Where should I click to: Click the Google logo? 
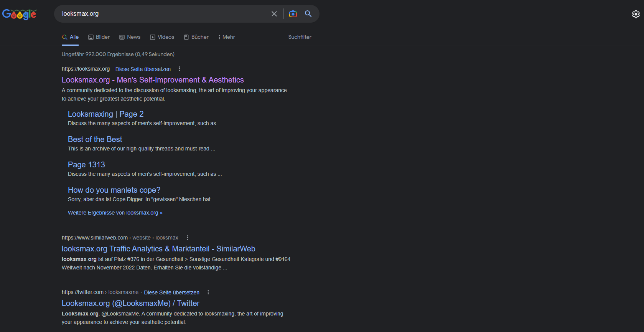click(19, 14)
